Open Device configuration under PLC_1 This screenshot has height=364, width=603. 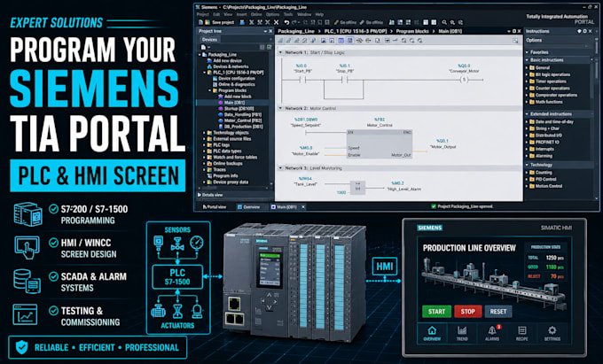234,78
